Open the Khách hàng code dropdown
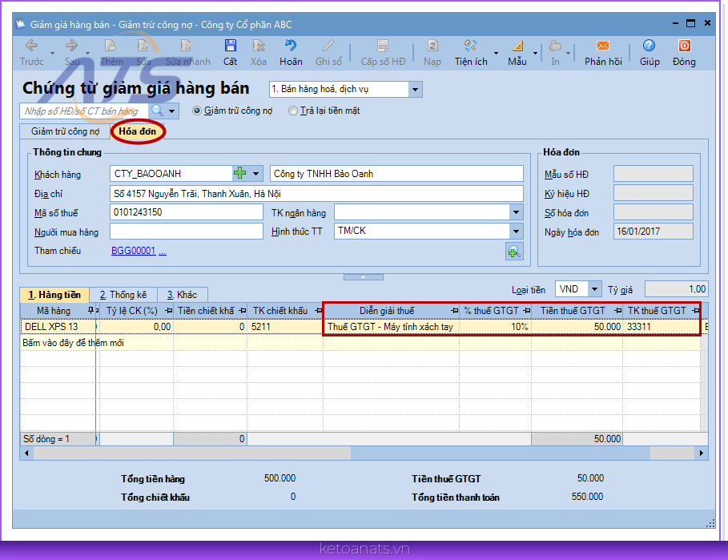Image resolution: width=728 pixels, height=560 pixels. click(x=255, y=174)
